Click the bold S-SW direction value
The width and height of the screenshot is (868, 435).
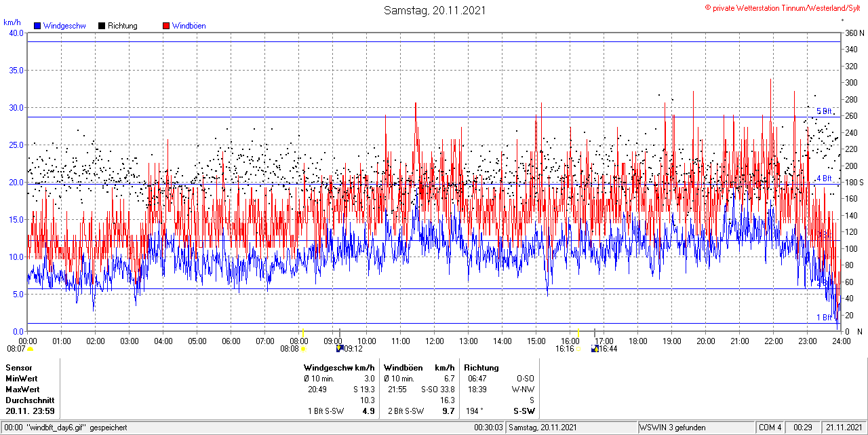[x=524, y=411]
